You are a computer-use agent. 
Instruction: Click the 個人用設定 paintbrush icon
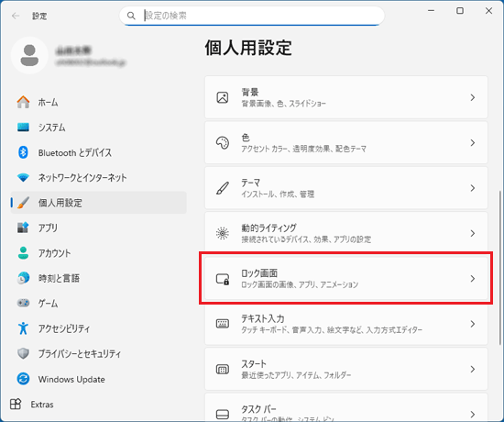pyautogui.click(x=23, y=203)
